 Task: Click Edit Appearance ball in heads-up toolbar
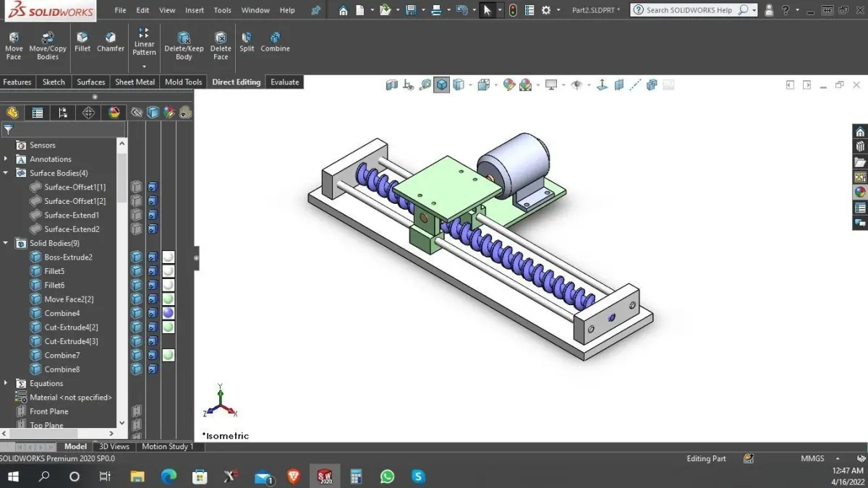509,85
